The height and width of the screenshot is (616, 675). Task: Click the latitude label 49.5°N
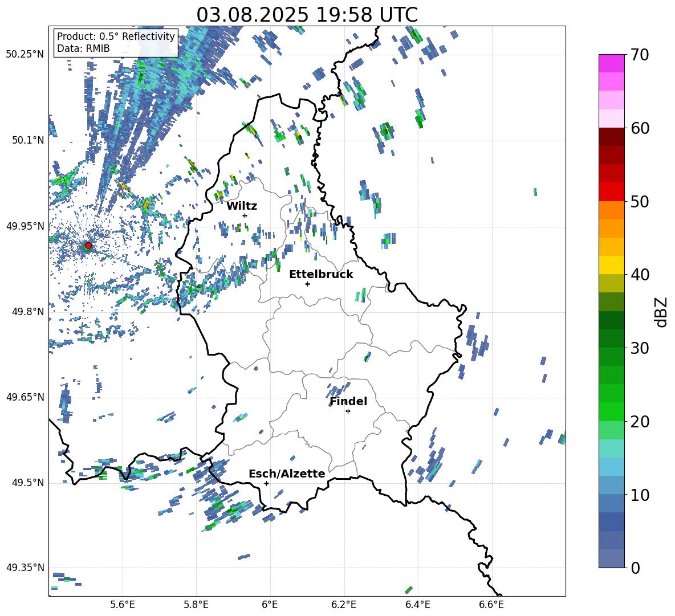28,483
